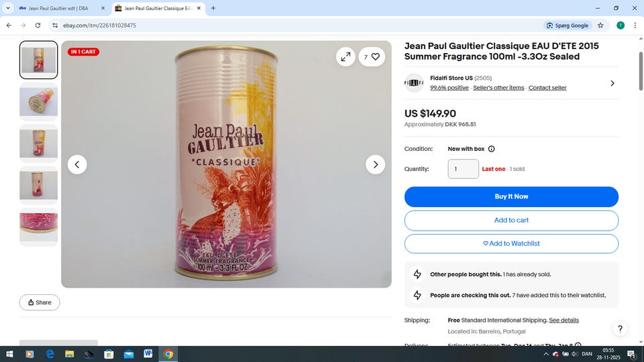Open the tab search dropdown arrow

pos(8,8)
